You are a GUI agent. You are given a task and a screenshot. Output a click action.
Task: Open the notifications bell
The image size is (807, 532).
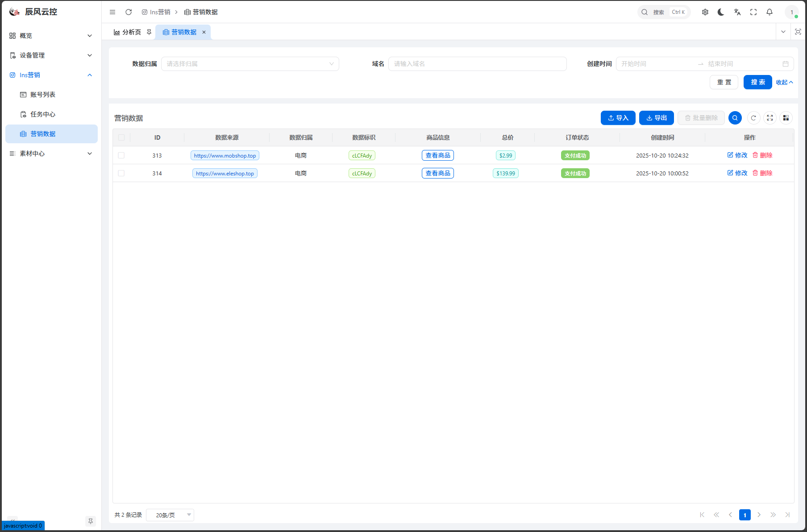770,12
